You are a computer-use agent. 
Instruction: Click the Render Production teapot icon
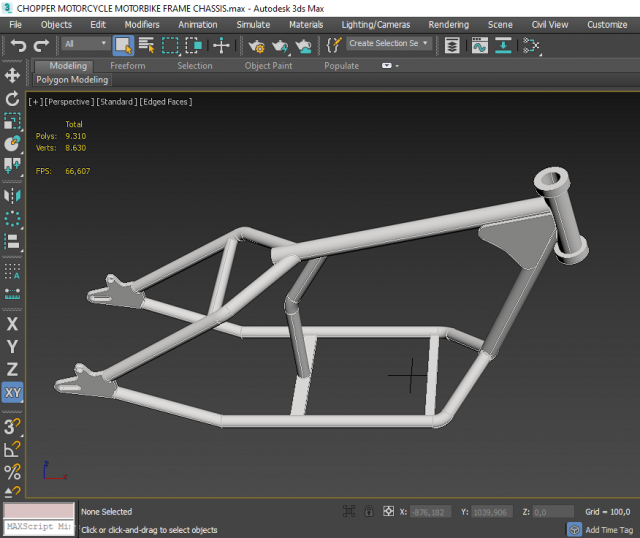[304, 46]
